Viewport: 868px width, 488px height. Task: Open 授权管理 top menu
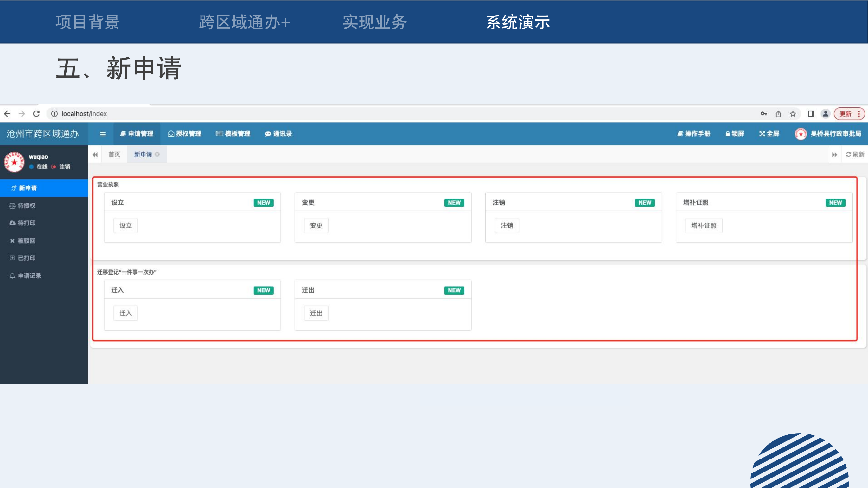coord(185,134)
